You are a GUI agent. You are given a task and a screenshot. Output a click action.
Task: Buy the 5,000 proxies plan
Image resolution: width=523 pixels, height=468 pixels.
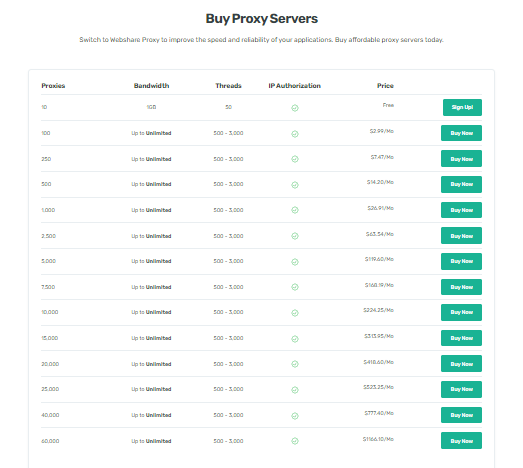(x=461, y=261)
